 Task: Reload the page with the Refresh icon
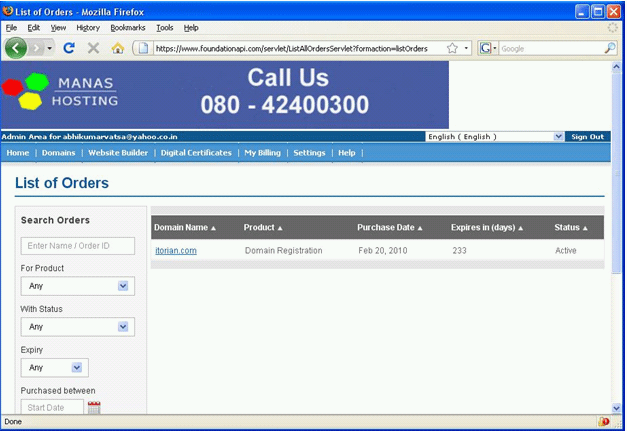point(69,48)
